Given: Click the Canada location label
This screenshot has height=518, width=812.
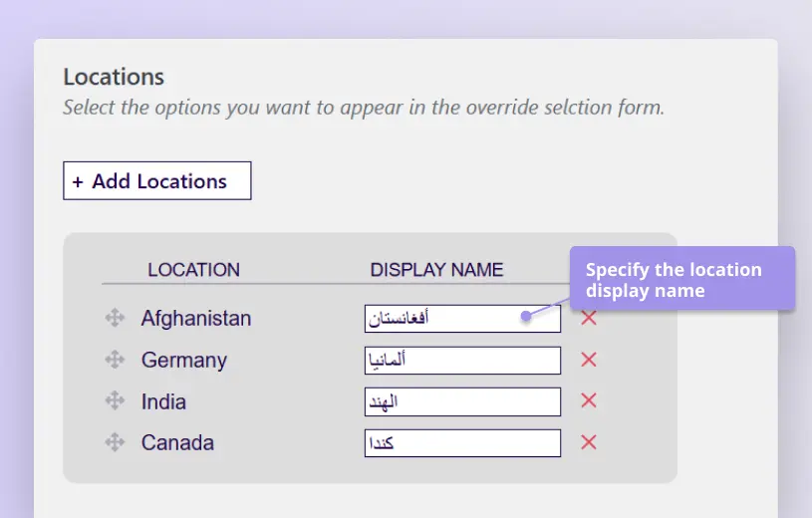Looking at the screenshot, I should coord(177,443).
